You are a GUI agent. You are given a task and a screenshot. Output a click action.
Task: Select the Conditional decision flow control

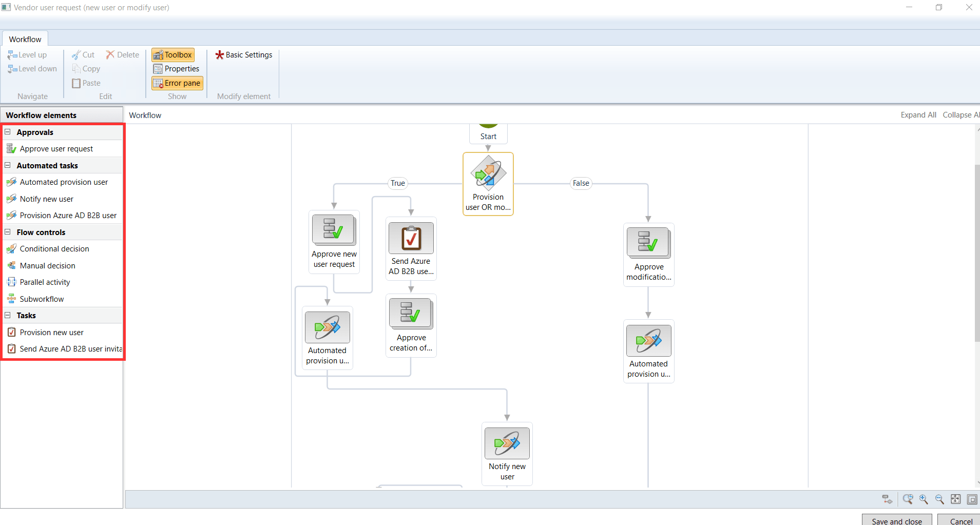54,248
